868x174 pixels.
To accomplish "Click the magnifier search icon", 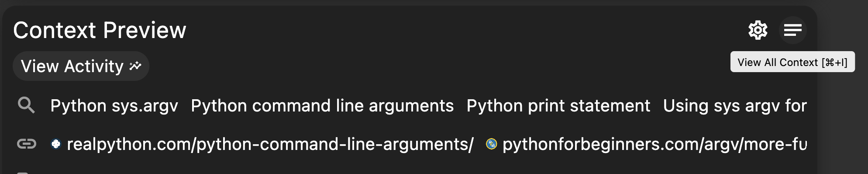I will pyautogui.click(x=26, y=105).
